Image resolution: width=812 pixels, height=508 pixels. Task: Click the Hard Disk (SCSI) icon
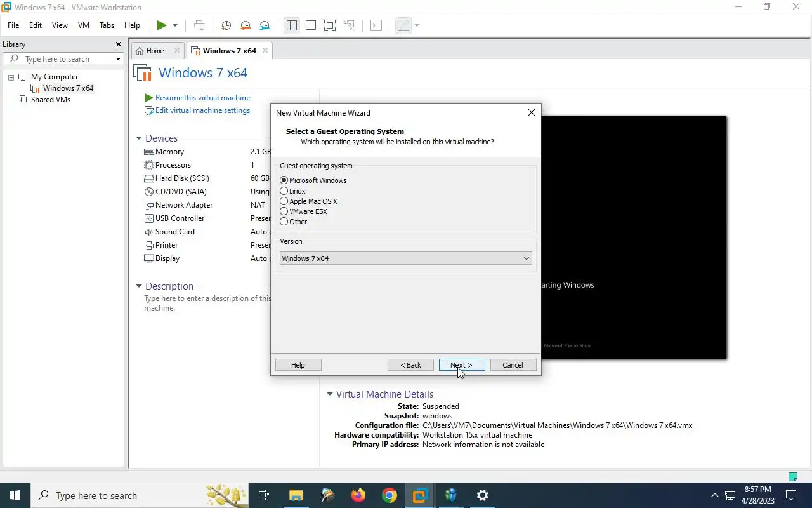149,178
